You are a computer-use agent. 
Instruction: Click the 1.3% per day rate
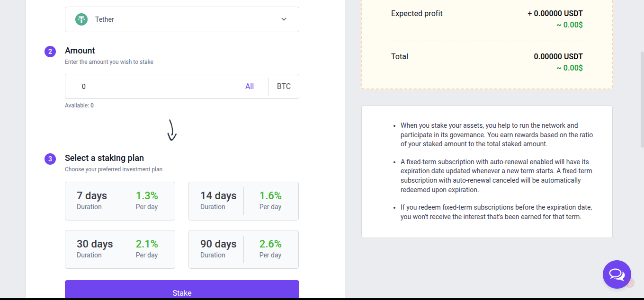(x=147, y=196)
